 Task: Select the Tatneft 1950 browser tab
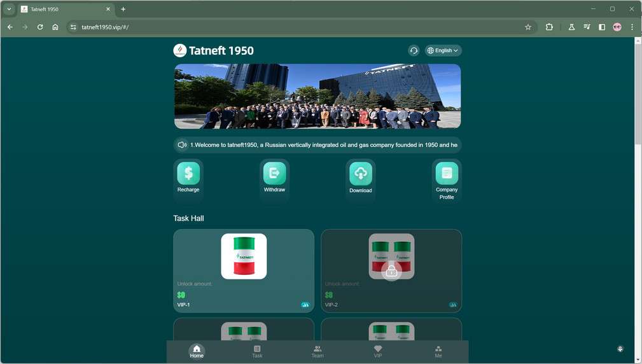(x=66, y=9)
